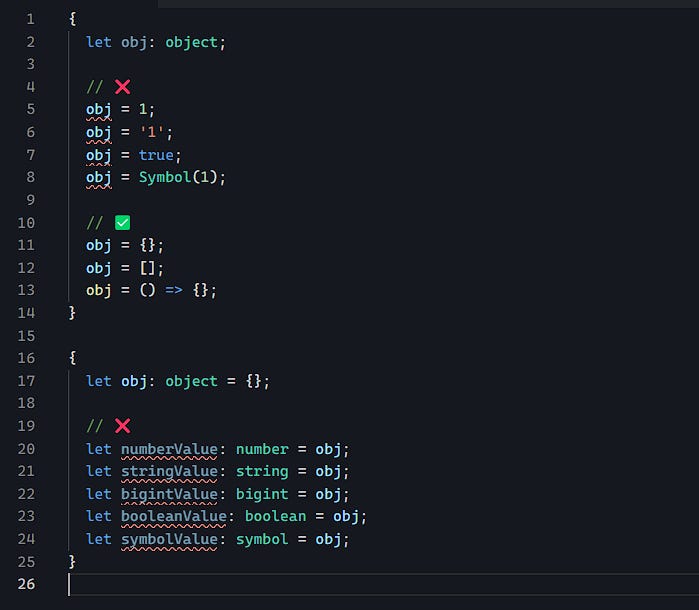Click the 'bigint' type on line 22

pyautogui.click(x=262, y=495)
